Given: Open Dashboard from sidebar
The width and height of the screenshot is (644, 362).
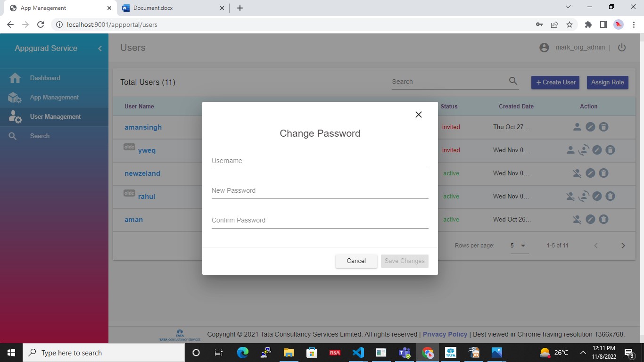Looking at the screenshot, I should click(x=54, y=78).
